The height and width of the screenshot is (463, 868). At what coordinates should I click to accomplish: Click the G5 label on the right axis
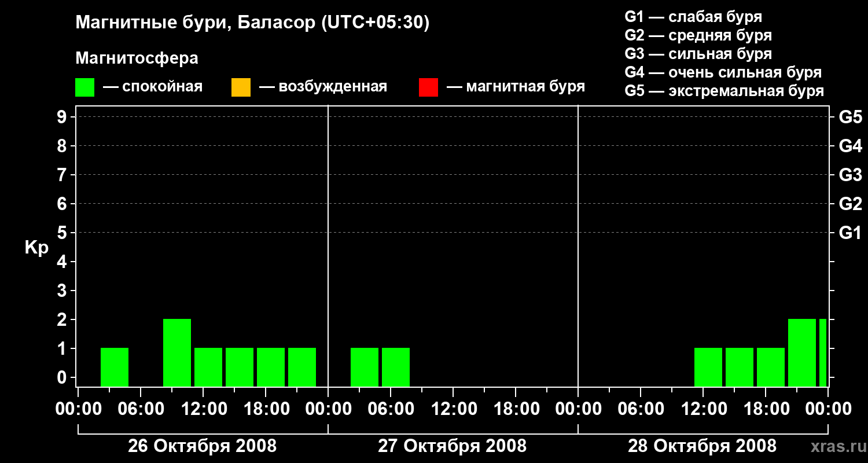850,117
